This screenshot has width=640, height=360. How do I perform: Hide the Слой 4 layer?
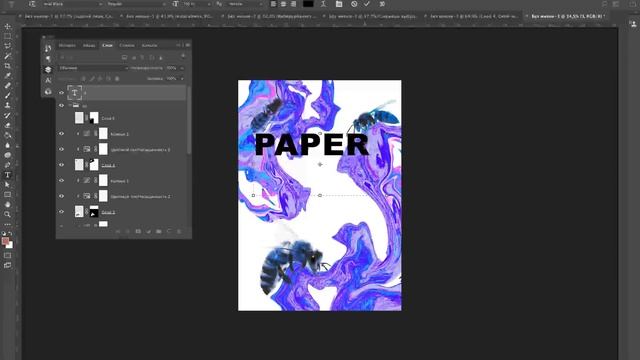click(62, 164)
